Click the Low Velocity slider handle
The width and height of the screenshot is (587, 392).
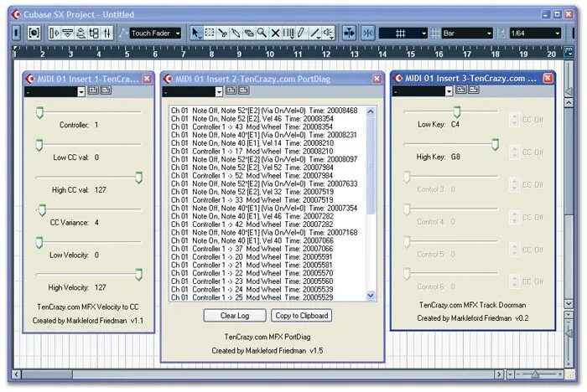pos(39,243)
